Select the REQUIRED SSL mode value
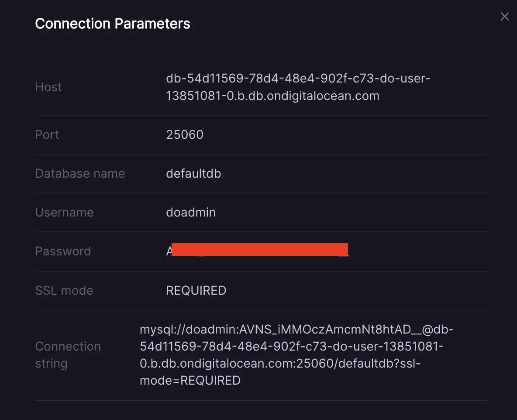The image size is (517, 420). pos(196,290)
